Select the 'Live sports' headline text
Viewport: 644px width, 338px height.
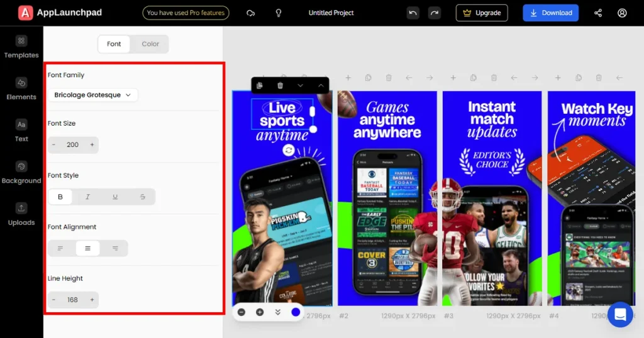click(282, 114)
